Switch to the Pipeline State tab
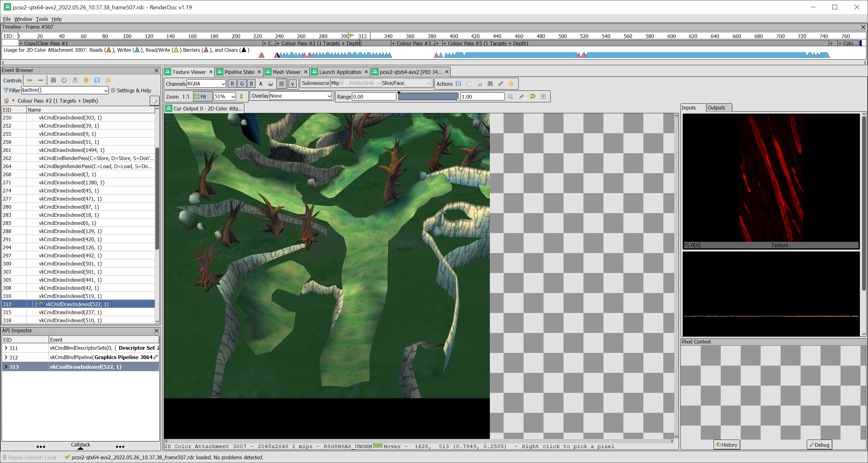This screenshot has height=463, width=868. (239, 72)
